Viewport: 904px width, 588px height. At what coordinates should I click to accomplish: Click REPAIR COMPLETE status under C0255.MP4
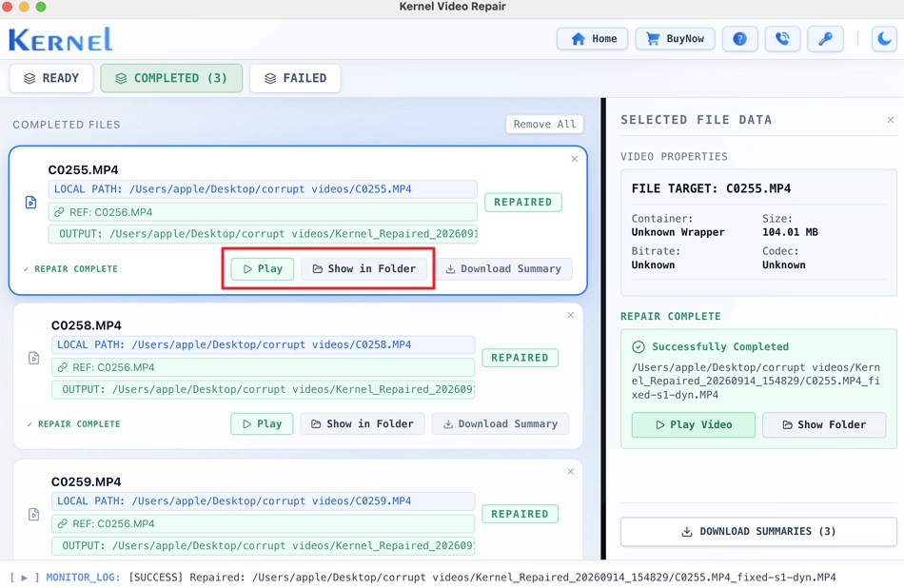pos(71,268)
